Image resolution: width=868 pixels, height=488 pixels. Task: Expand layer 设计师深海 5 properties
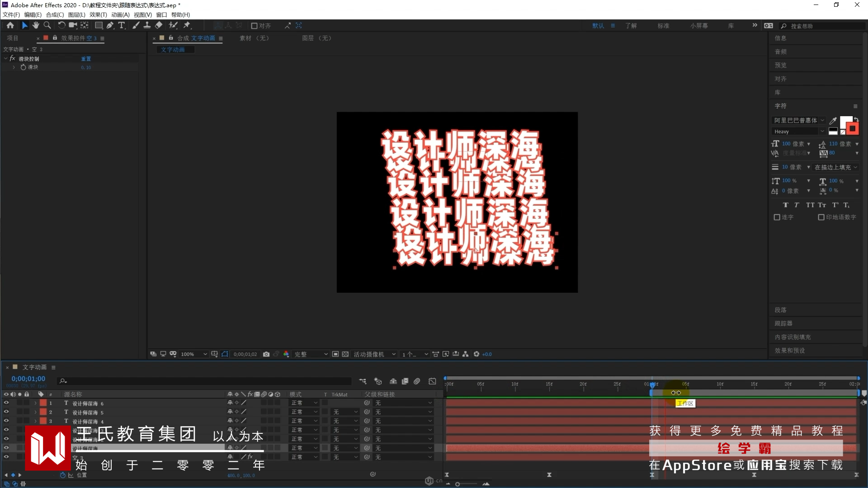pos(35,412)
